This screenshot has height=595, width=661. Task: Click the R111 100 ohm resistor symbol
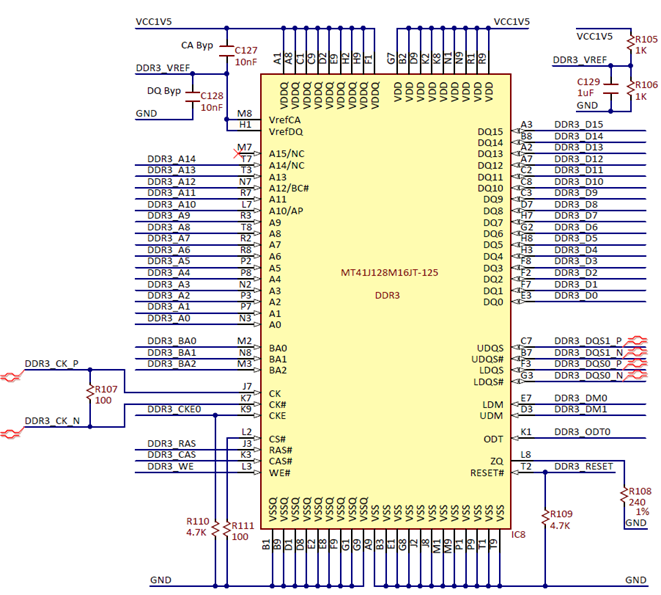pos(227,530)
